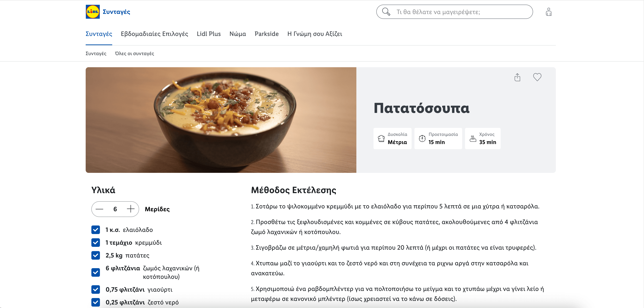Image resolution: width=644 pixels, height=308 pixels.
Task: Click the preparation timer icon
Action: (x=422, y=138)
